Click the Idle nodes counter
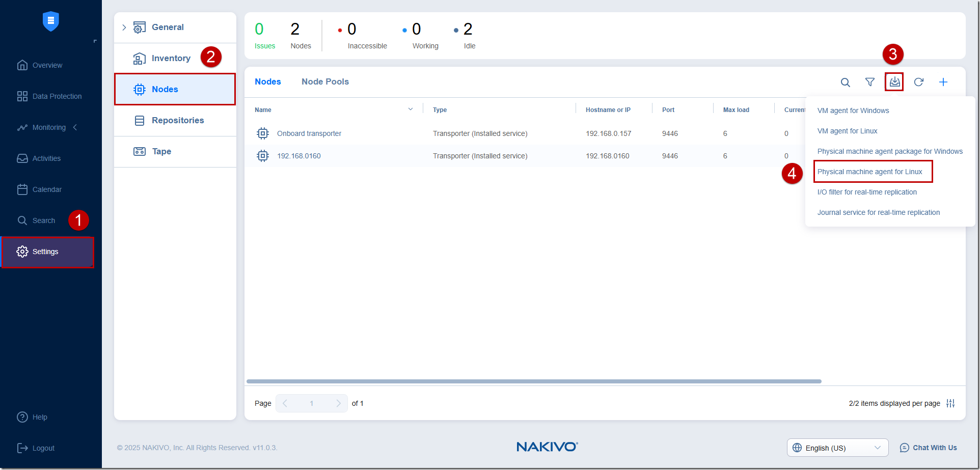The height and width of the screenshot is (470, 980). click(x=465, y=35)
